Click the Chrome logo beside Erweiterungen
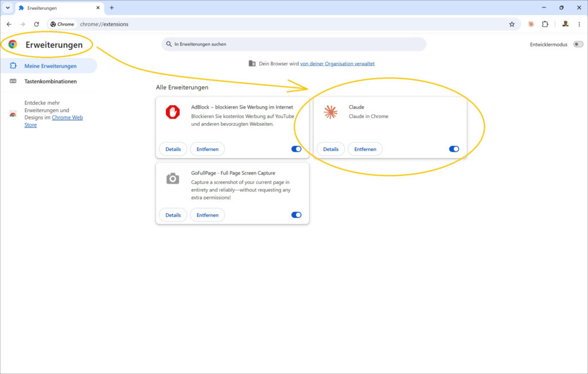Image resolution: width=588 pixels, height=374 pixels. (13, 44)
